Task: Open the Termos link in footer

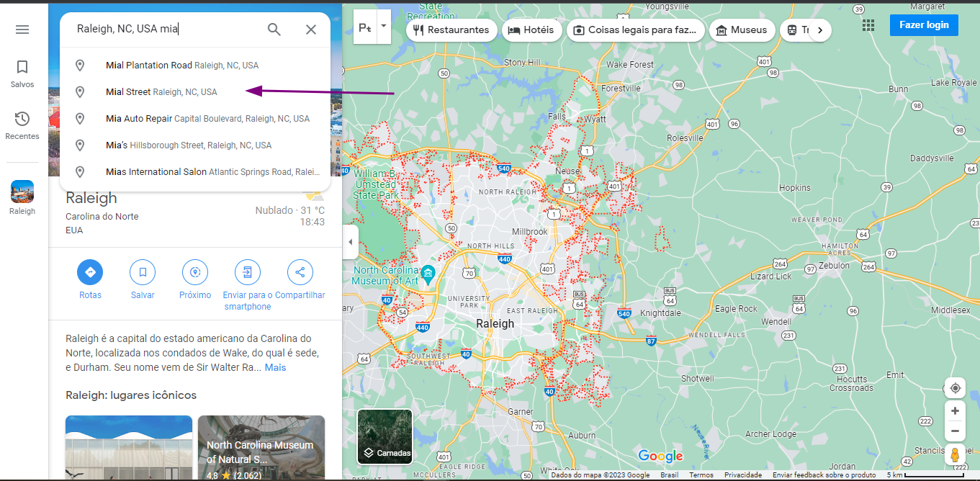Action: pos(701,475)
